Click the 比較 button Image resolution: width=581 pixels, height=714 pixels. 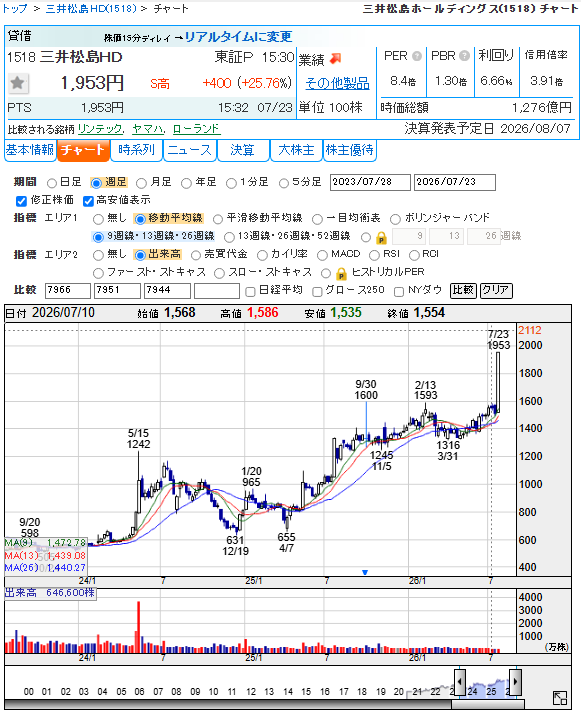pyautogui.click(x=463, y=291)
